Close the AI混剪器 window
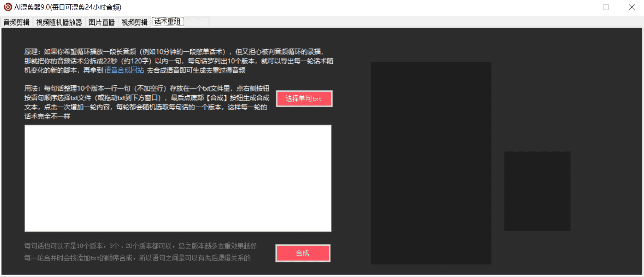 click(632, 7)
